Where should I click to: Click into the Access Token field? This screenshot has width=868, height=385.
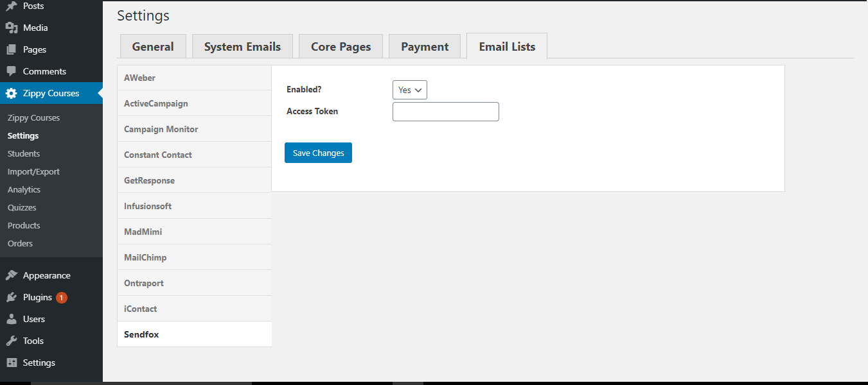pyautogui.click(x=446, y=112)
